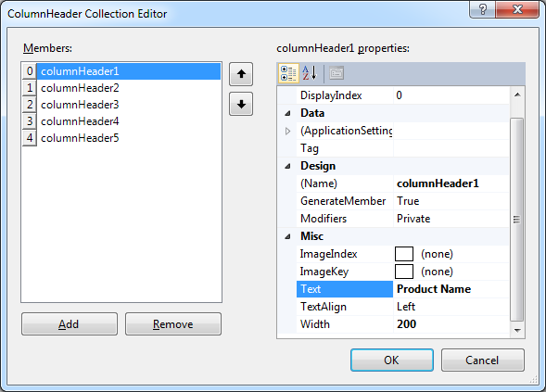Click the Alphabetical sort icon
The height and width of the screenshot is (392, 546).
(x=310, y=73)
